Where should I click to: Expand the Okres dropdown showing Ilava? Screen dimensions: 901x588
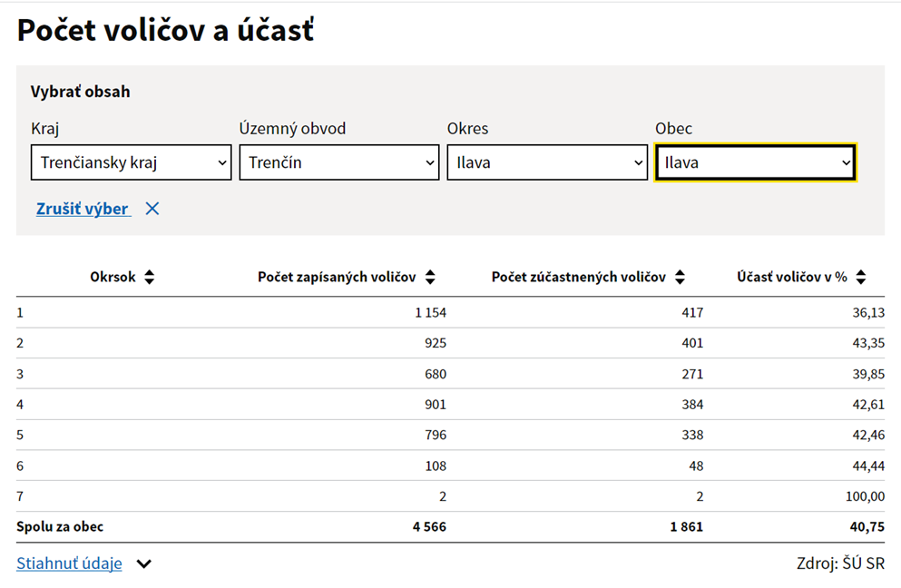tap(547, 163)
